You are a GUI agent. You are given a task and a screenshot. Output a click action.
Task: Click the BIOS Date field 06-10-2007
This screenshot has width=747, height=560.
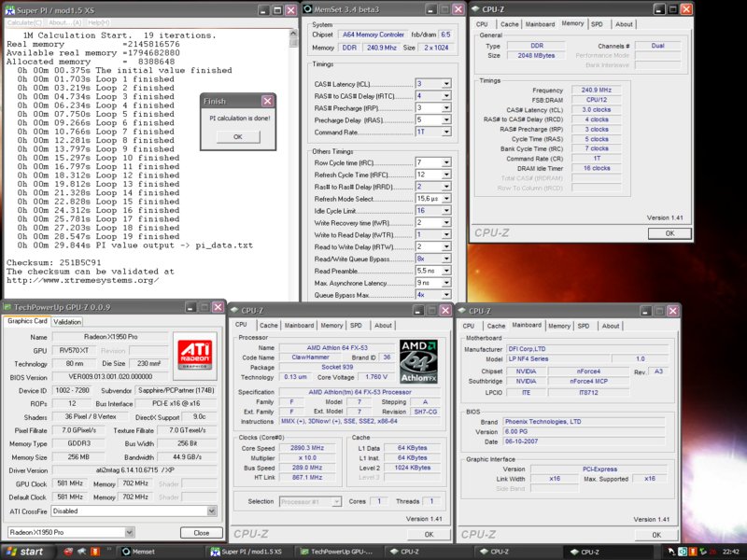click(585, 441)
